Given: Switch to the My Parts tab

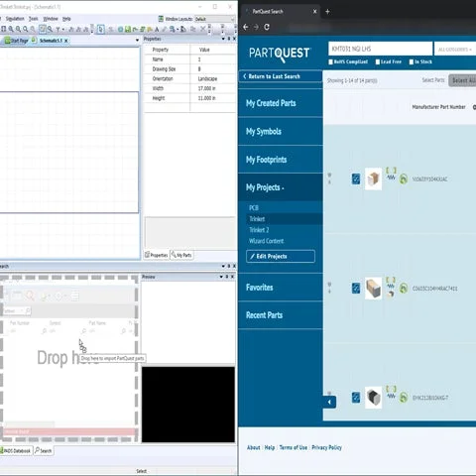Looking at the screenshot, I should [x=181, y=255].
